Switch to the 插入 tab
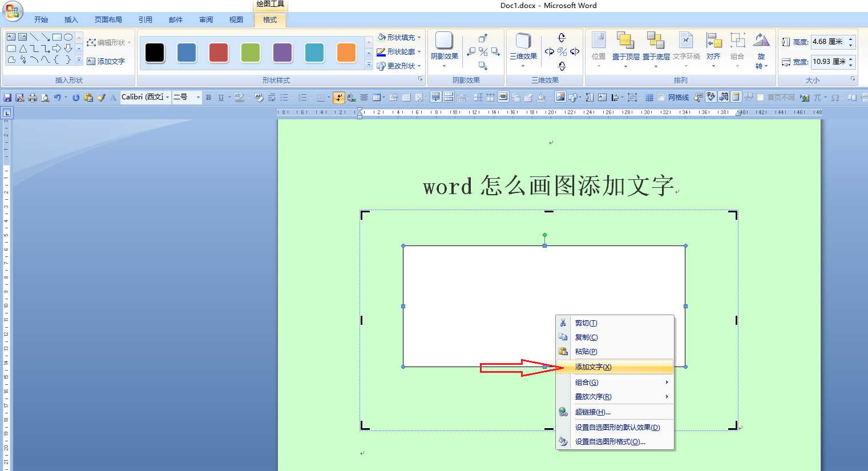868x471 pixels. click(71, 20)
